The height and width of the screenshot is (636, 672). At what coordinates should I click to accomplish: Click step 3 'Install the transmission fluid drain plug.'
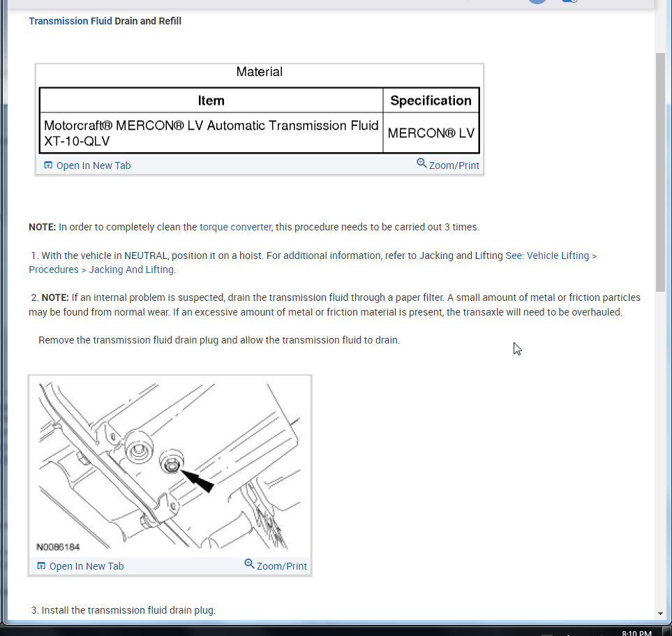(124, 610)
